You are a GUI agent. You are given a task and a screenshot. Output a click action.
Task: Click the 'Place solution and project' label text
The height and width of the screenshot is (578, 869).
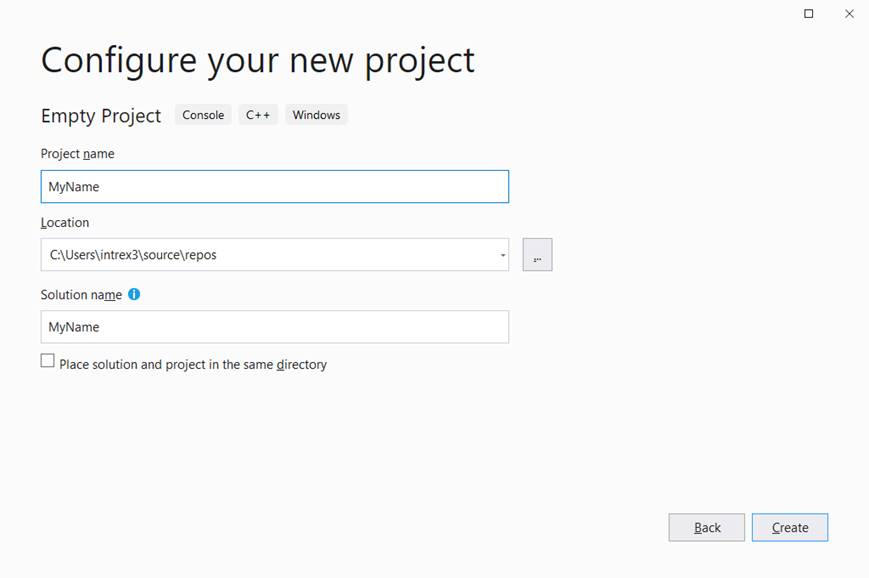tap(193, 365)
